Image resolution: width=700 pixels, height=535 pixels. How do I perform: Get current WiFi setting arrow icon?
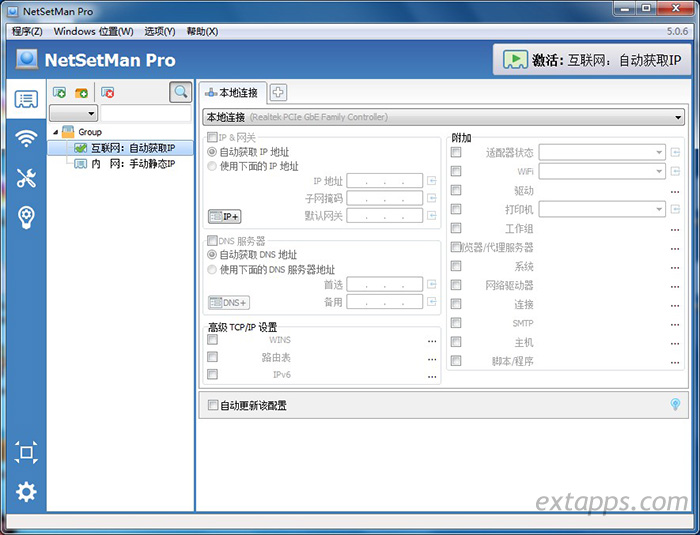(x=675, y=171)
